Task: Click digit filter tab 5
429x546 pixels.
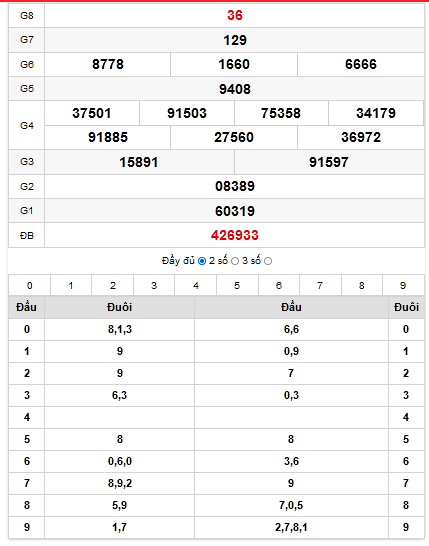Action: 237,286
